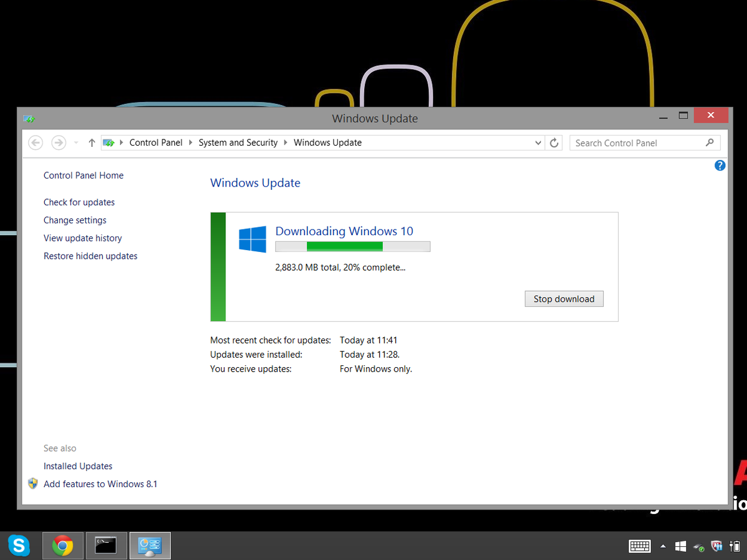Expand the address bar dropdown arrow

point(538,142)
